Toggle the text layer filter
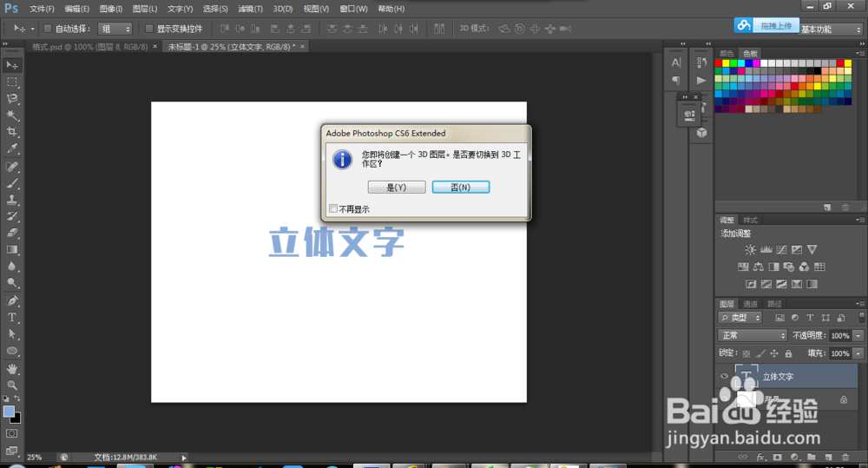The height and width of the screenshot is (468, 868). pos(810,318)
